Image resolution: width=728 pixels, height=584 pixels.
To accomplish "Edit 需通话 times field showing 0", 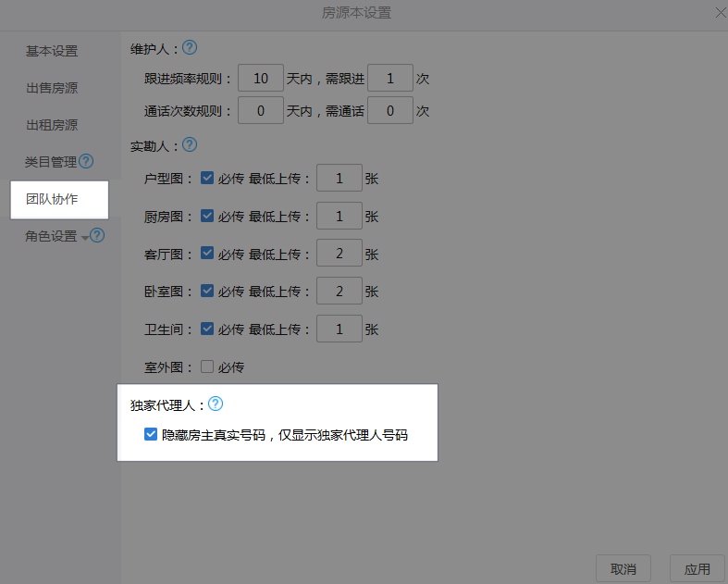I will tap(390, 110).
